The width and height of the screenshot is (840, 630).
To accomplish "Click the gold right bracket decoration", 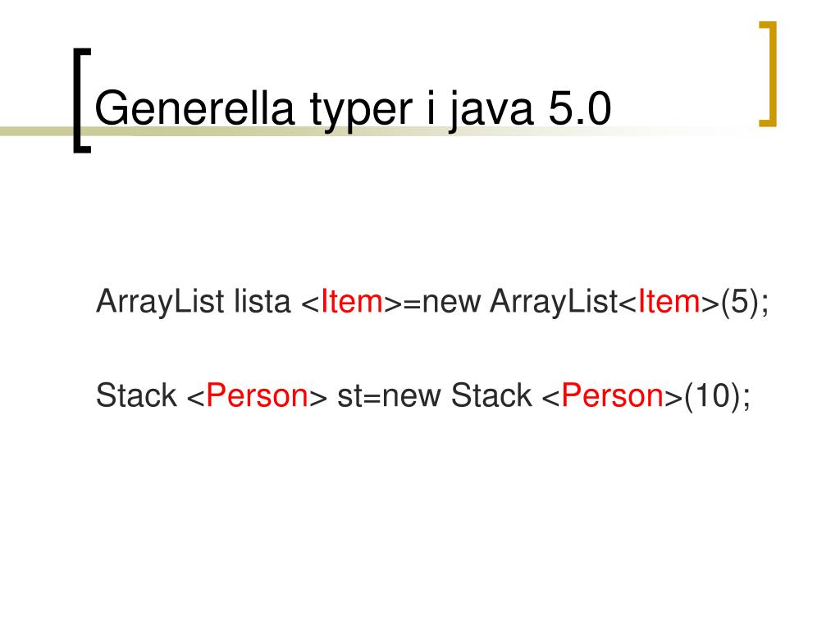I will [x=768, y=74].
